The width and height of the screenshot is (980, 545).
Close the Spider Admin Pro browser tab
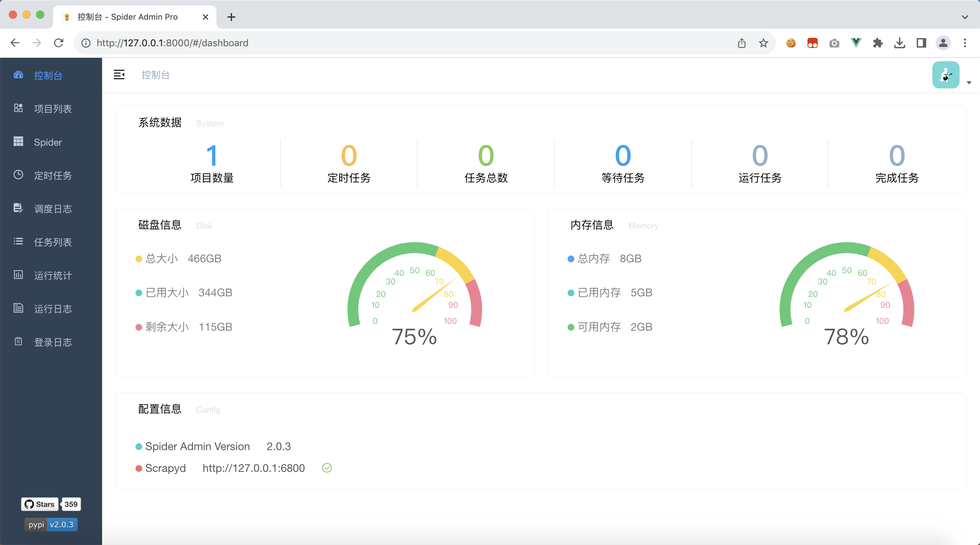[x=206, y=17]
